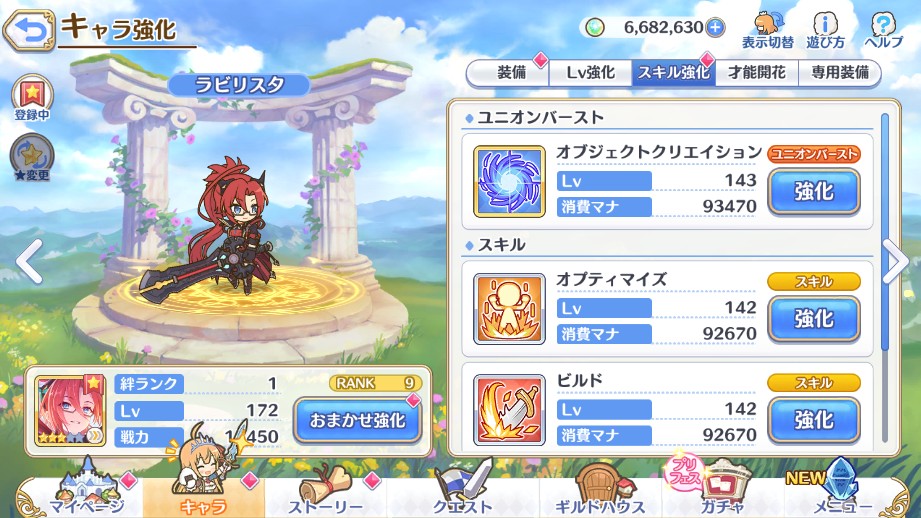Switch to the 才能開花 tab
The width and height of the screenshot is (921, 518).
click(x=757, y=73)
